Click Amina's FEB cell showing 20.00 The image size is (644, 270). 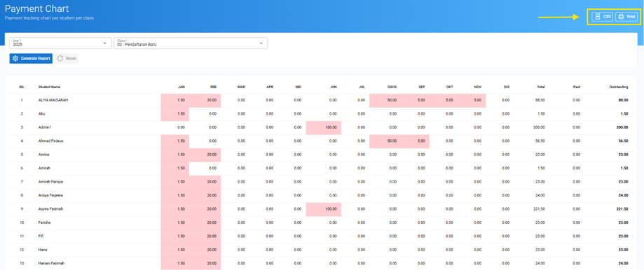point(205,155)
